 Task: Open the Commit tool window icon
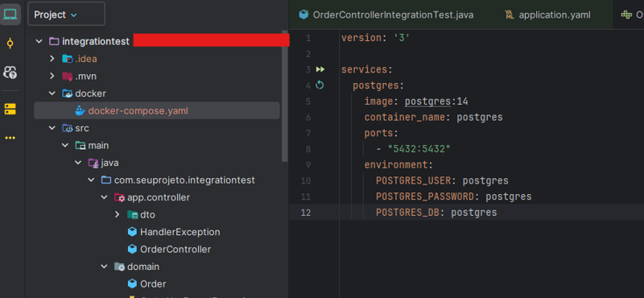tap(10, 43)
